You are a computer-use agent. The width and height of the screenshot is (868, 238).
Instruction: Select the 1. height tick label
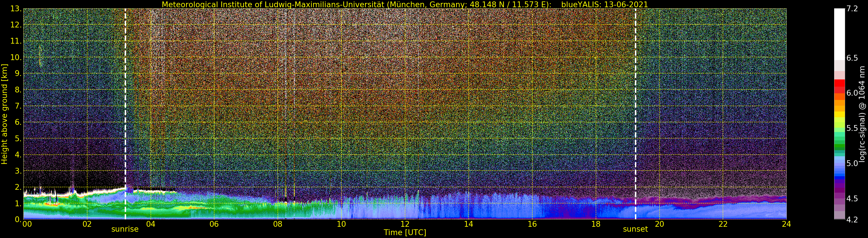click(18, 203)
